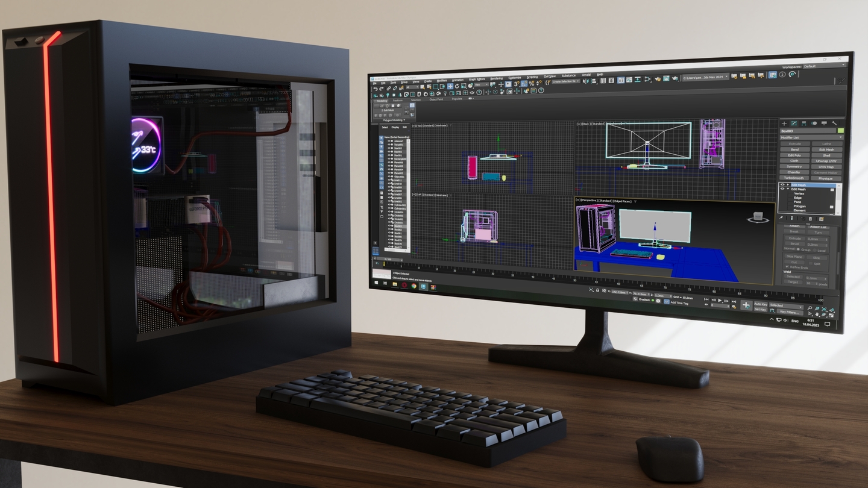This screenshot has height=488, width=868.
Task: Open the Display tab in command panel
Action: click(825, 124)
